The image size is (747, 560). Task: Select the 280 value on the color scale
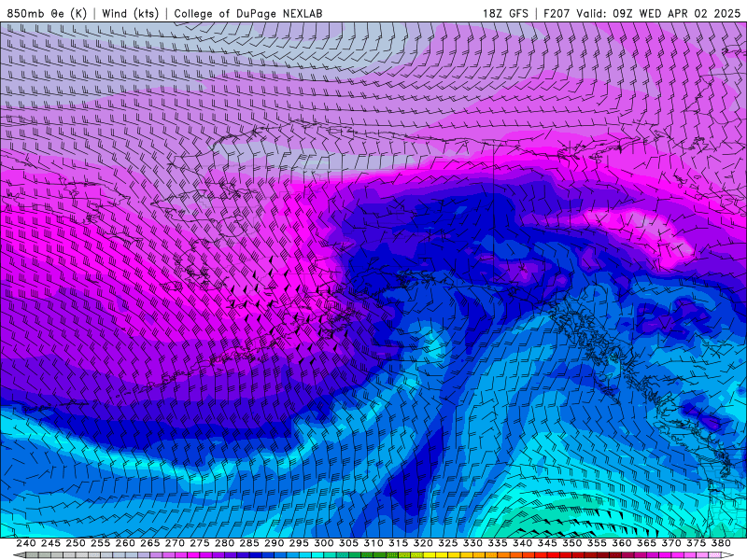(224, 543)
